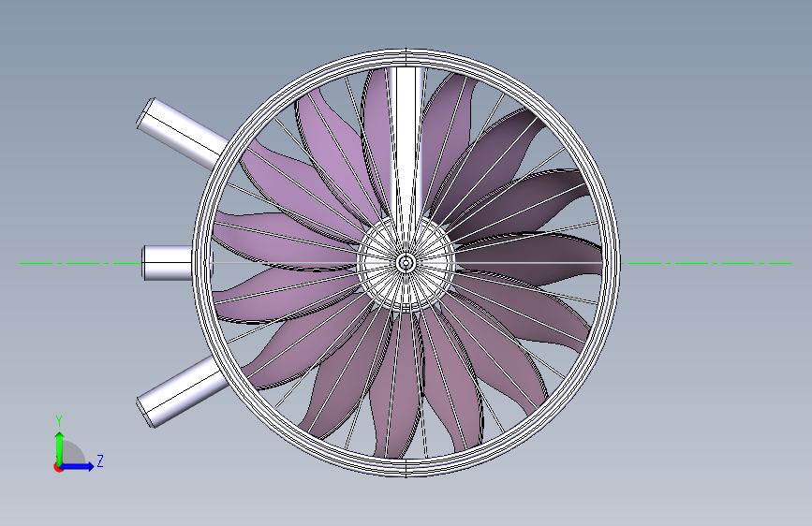Select the middle horizontal pipe stub
The height and width of the screenshot is (526, 812).
tap(168, 263)
